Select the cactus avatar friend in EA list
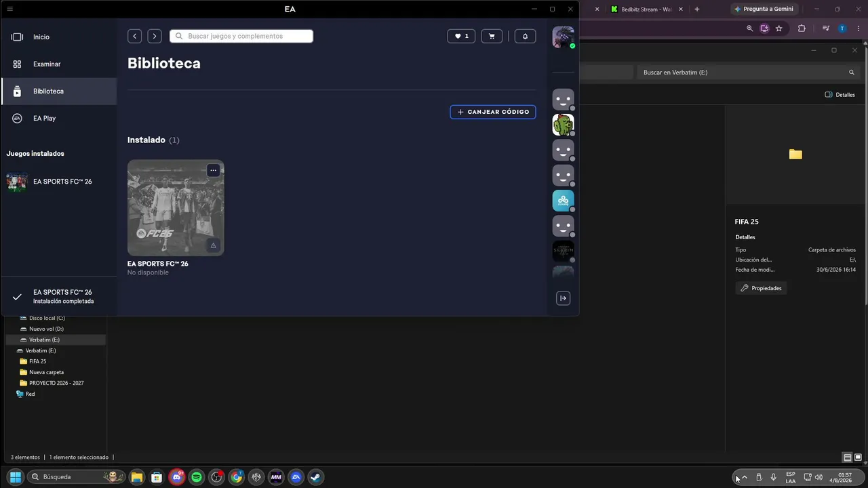 tap(563, 125)
